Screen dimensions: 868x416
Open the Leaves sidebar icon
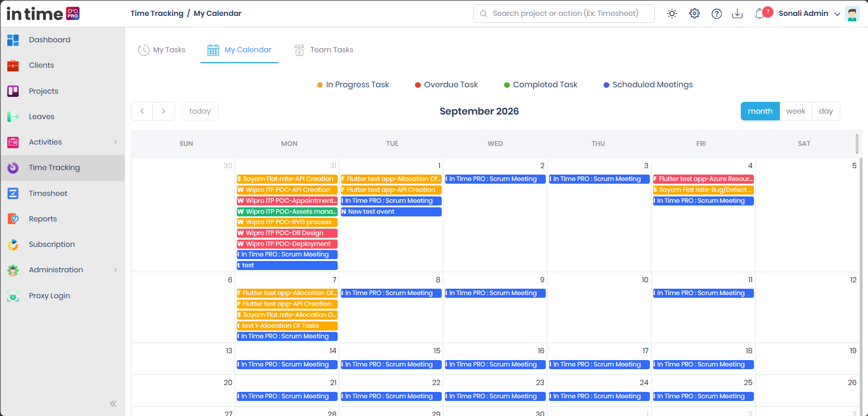pos(13,117)
